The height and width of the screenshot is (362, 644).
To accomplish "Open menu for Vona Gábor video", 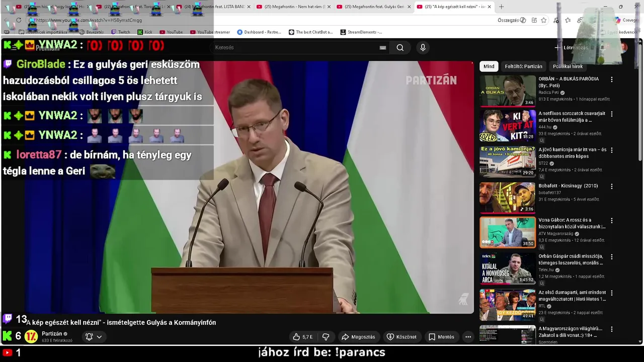I will point(612,220).
